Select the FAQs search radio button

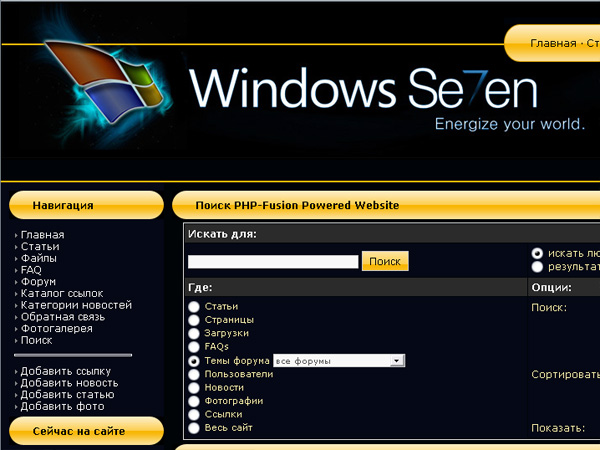[x=194, y=347]
